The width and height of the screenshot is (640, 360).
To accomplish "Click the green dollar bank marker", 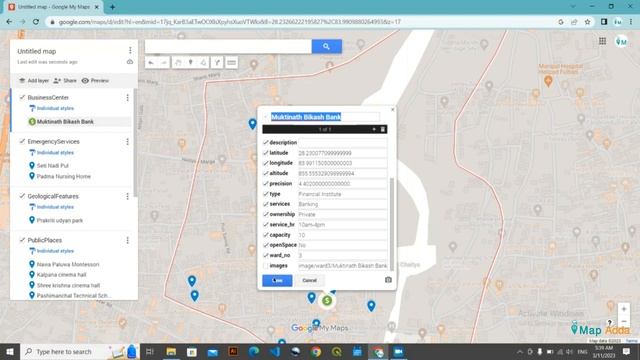I will pyautogui.click(x=327, y=301).
